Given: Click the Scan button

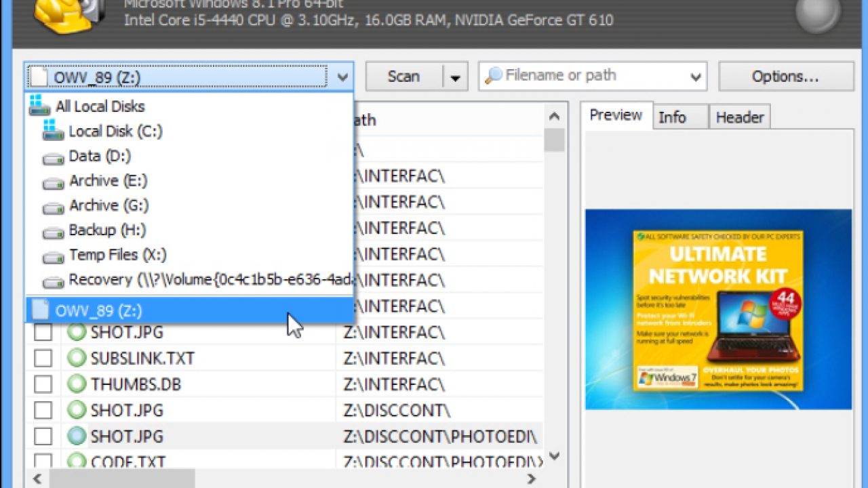Looking at the screenshot, I should click(404, 77).
